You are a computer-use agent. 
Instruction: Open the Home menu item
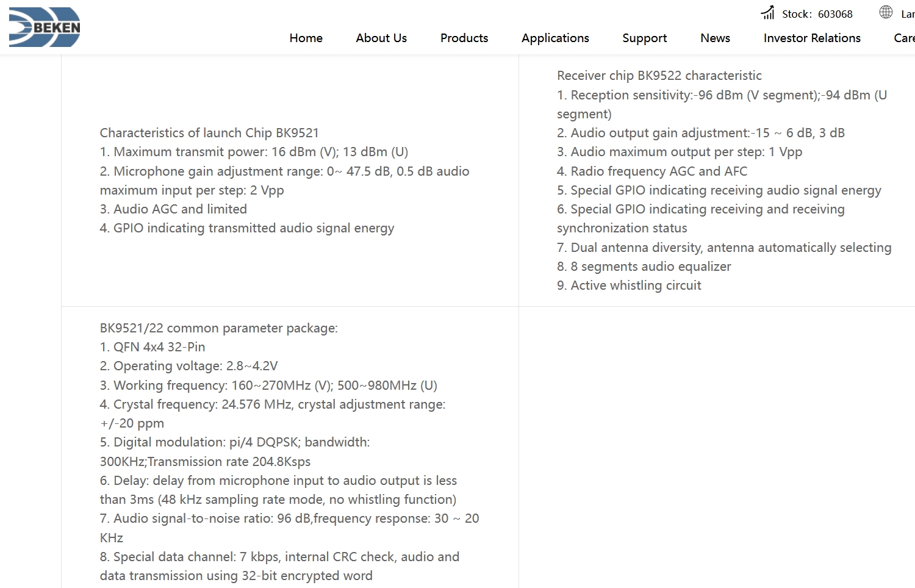pyautogui.click(x=306, y=38)
